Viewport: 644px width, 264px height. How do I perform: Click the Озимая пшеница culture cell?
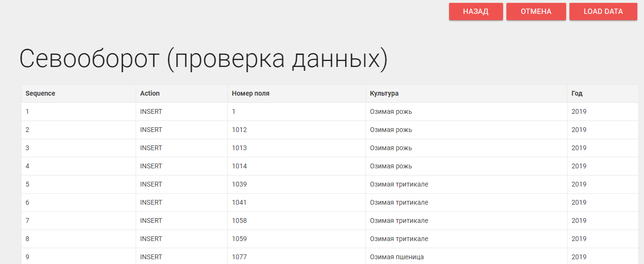[x=397, y=257]
